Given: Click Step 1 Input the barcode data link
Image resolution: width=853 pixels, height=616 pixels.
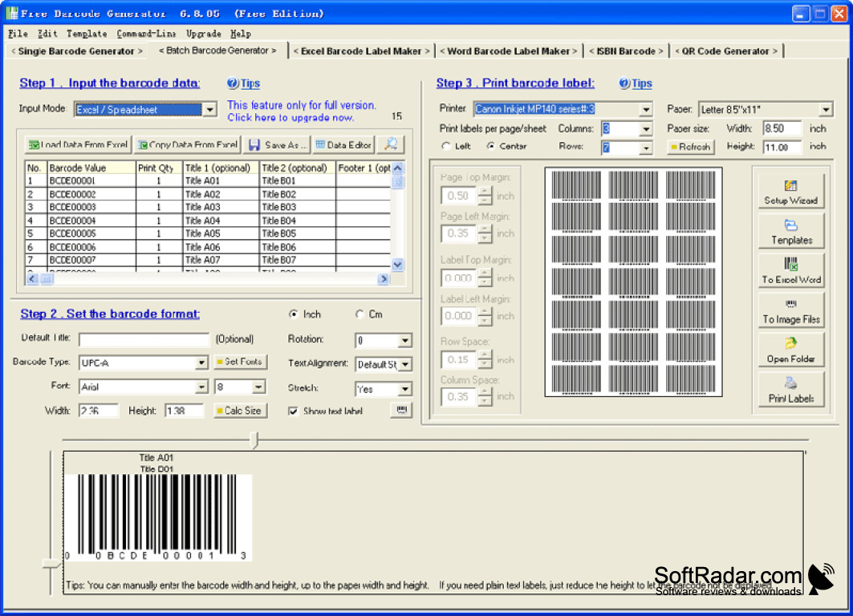Looking at the screenshot, I should point(110,83).
